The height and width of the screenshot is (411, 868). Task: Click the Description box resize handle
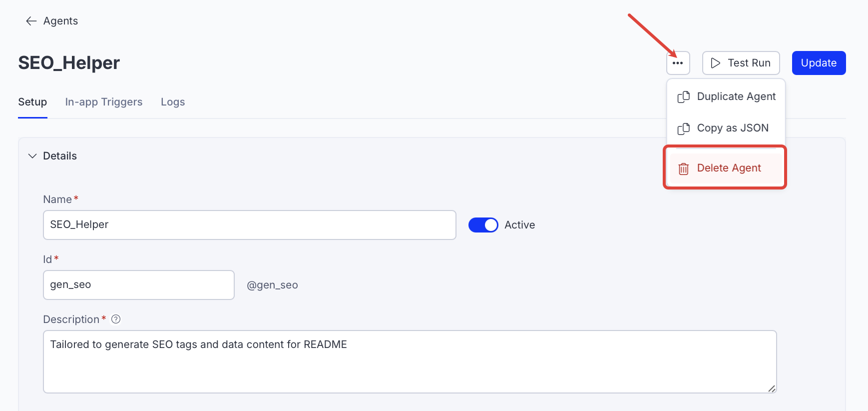coord(772,388)
